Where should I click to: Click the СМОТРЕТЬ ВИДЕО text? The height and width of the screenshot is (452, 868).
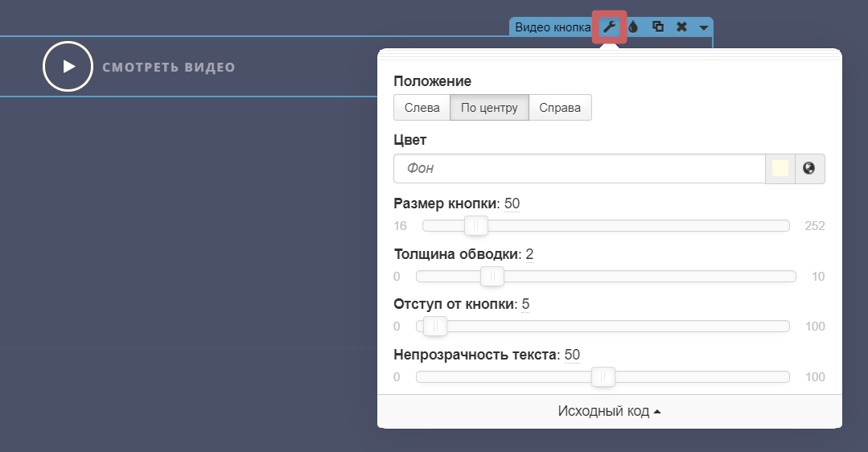(x=169, y=67)
